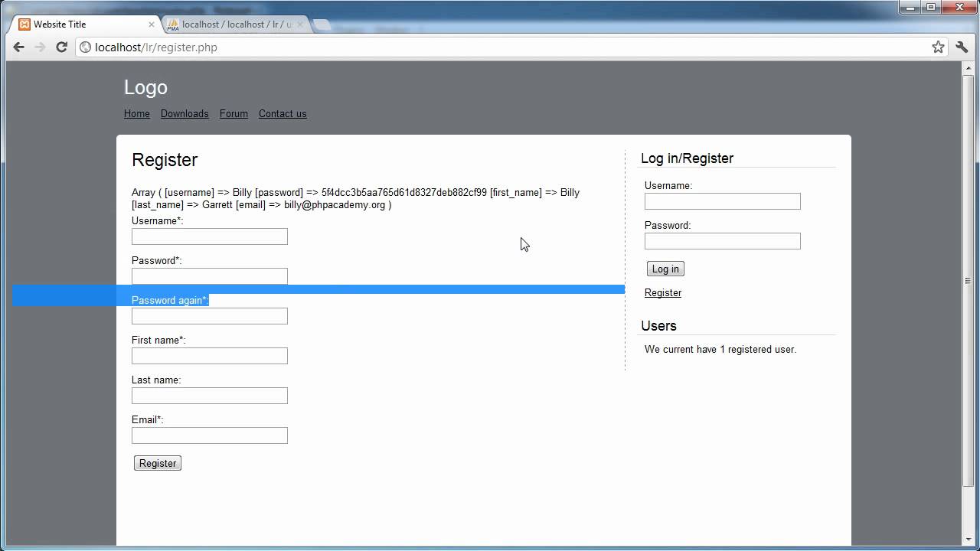The height and width of the screenshot is (551, 980).
Task: Focus the register form Password* field
Action: (210, 276)
